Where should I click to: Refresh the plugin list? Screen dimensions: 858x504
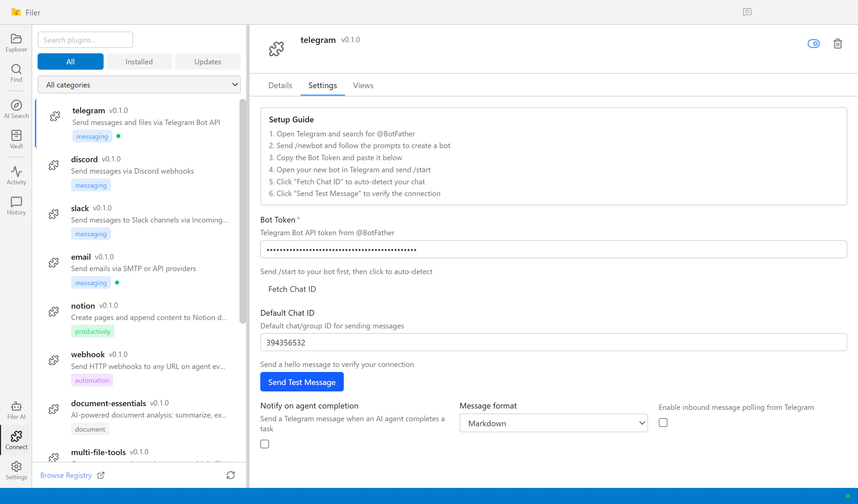coord(230,475)
